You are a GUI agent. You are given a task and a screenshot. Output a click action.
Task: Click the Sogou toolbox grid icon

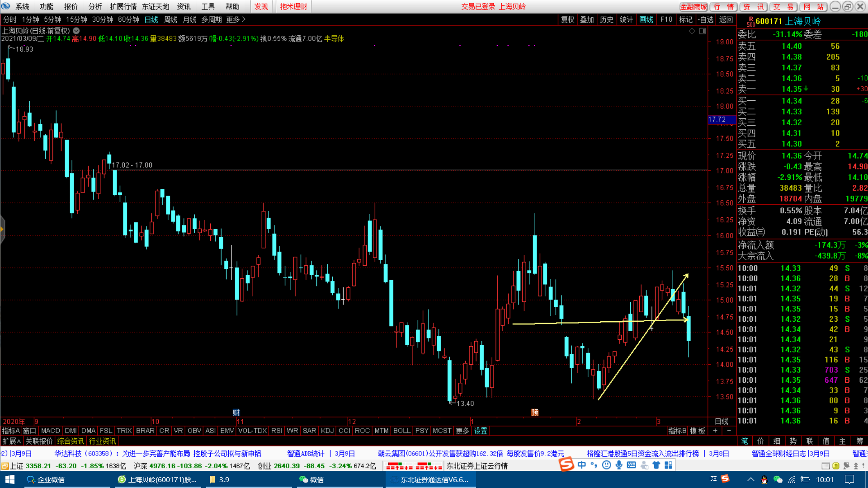669,465
